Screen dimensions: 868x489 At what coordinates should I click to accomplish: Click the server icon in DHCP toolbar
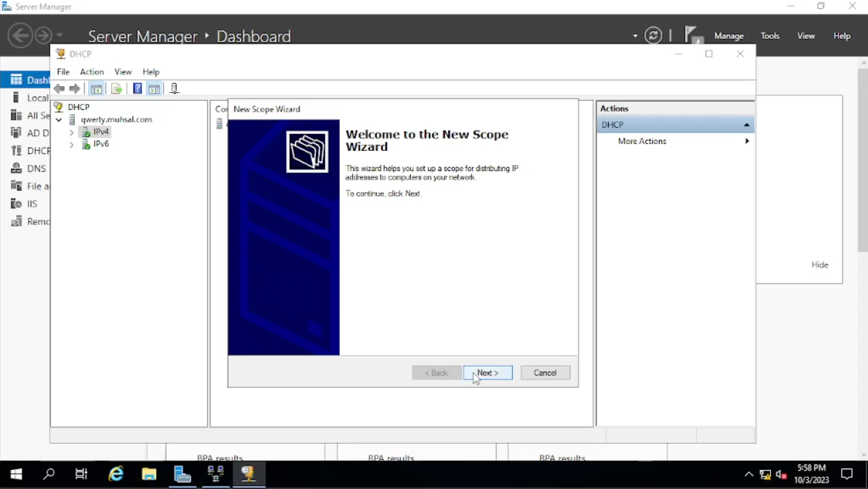click(175, 89)
